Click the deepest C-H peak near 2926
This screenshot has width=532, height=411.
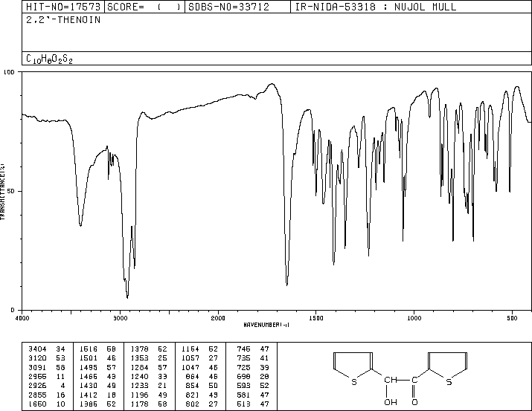127,297
